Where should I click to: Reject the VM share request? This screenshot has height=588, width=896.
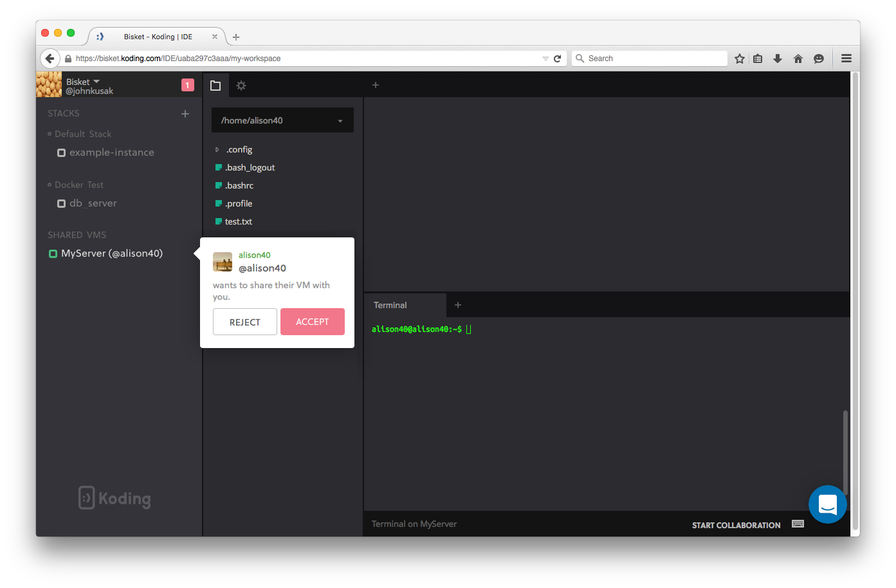(245, 322)
